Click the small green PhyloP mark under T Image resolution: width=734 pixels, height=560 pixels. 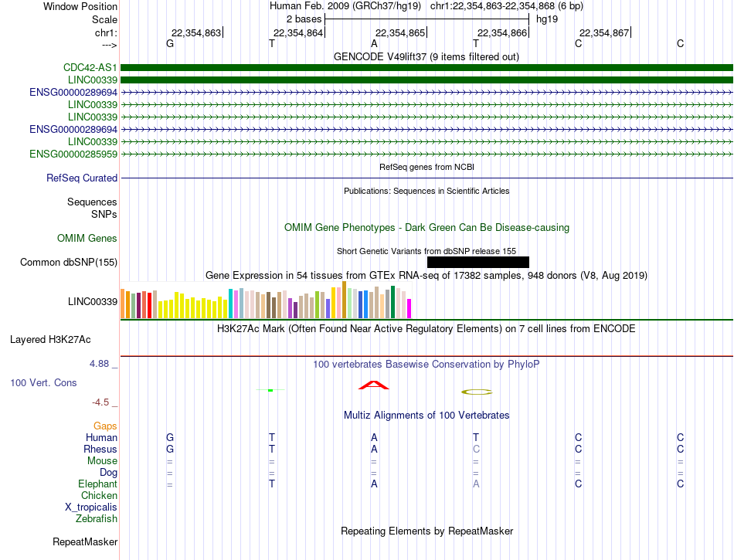tap(270, 390)
